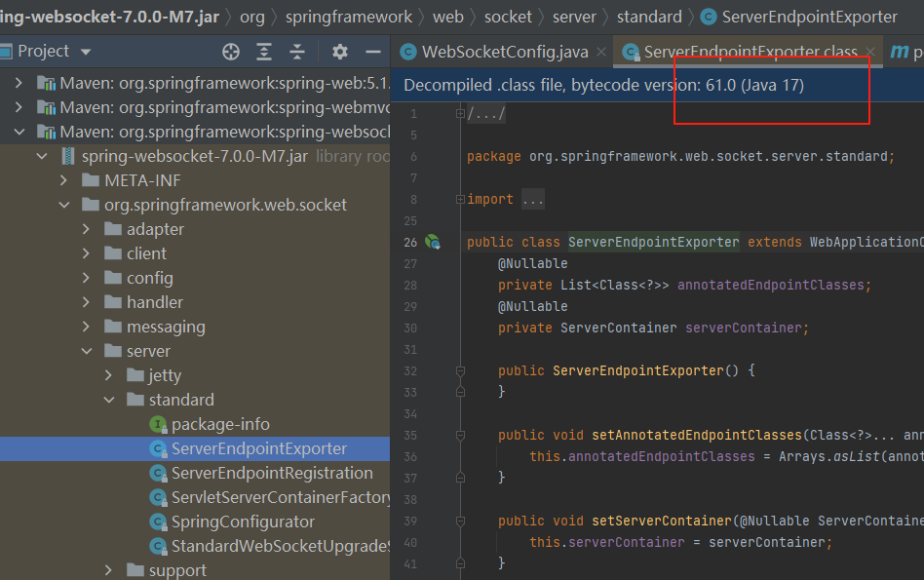Viewport: 924px width, 580px height.
Task: Collapse the standard package
Action: [x=109, y=400]
